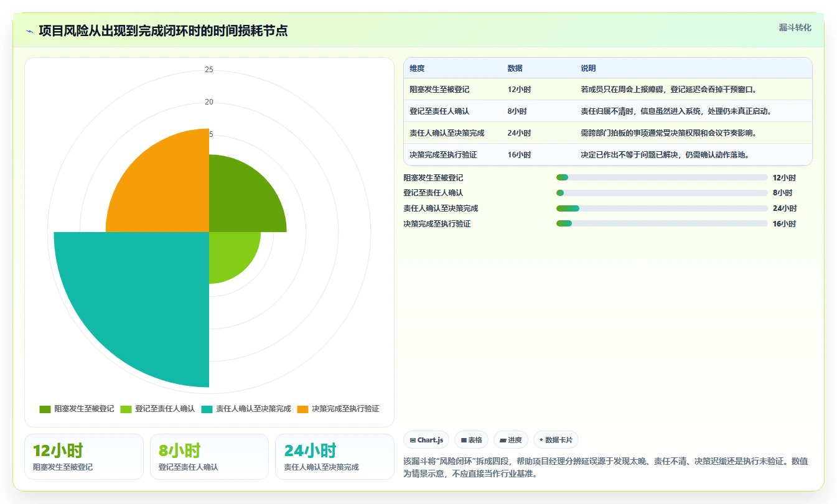Open the 24小时 责任人确认至决策完成 data card
The height and width of the screenshot is (504, 837).
point(335,457)
